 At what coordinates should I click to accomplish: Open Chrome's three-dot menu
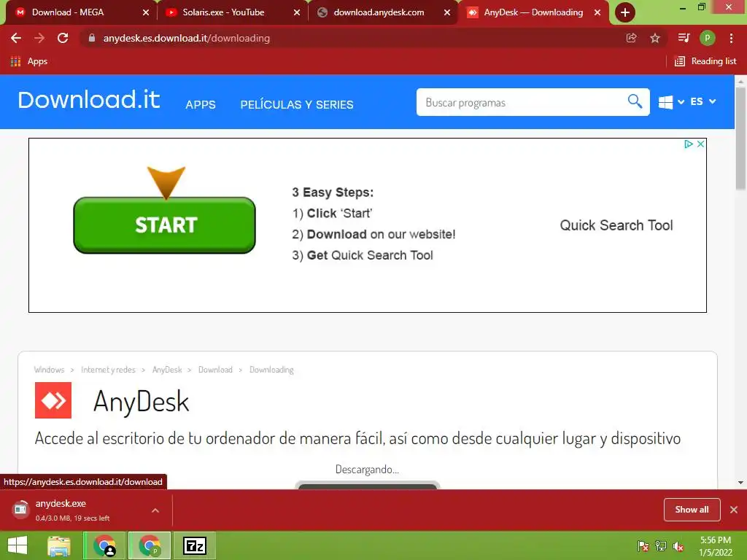point(731,38)
